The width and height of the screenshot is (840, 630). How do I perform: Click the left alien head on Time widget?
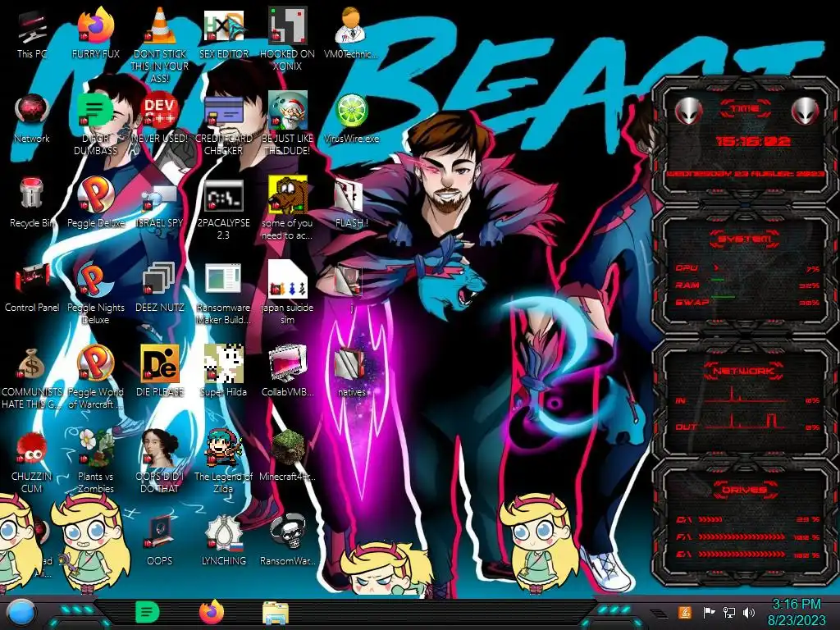click(688, 112)
